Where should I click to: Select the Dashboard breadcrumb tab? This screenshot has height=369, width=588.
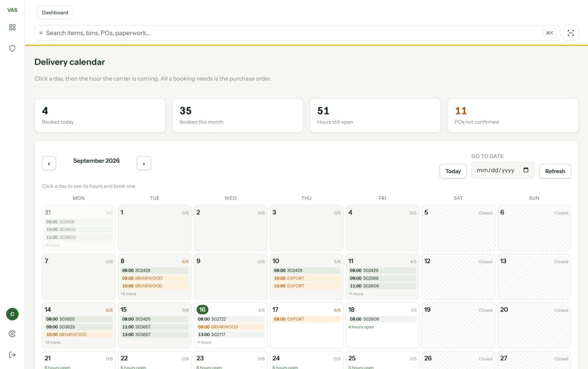[x=55, y=13]
